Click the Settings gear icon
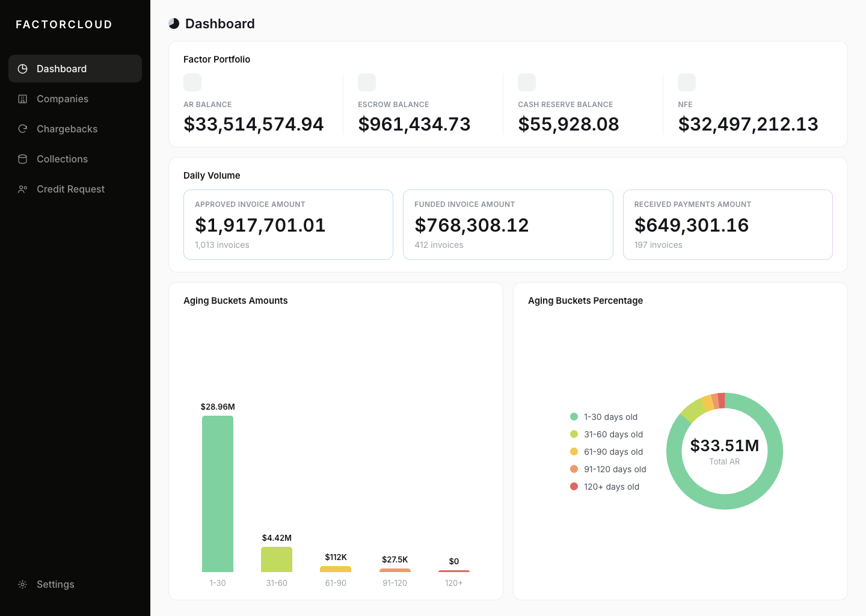This screenshot has width=866, height=616. 23,584
